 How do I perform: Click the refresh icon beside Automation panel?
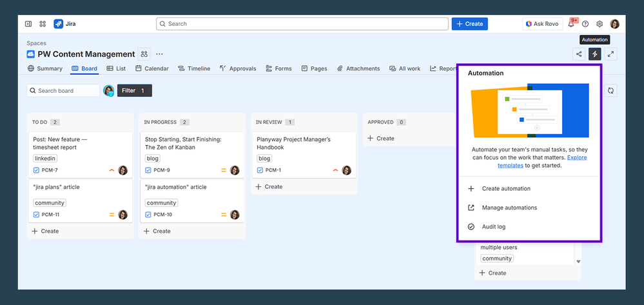pos(610,90)
